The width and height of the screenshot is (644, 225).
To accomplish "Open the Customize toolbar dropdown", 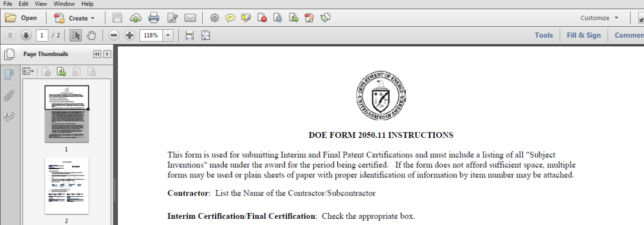I will point(599,18).
